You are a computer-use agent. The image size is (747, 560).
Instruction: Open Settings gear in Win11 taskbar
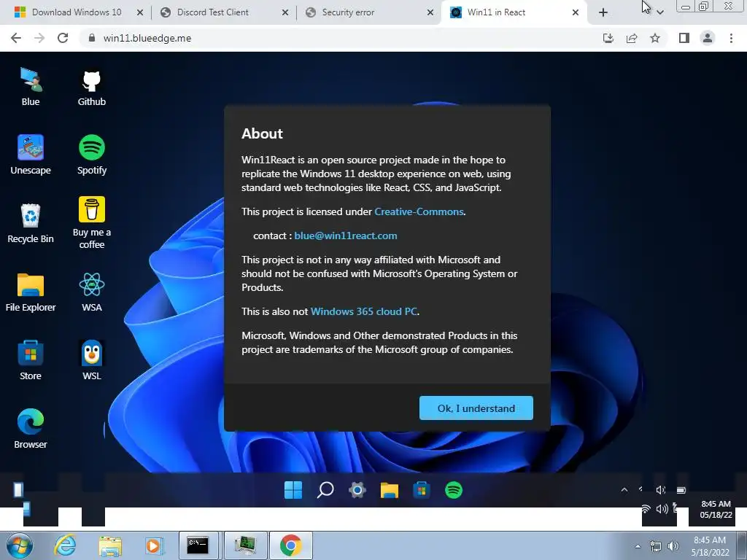[x=357, y=490]
